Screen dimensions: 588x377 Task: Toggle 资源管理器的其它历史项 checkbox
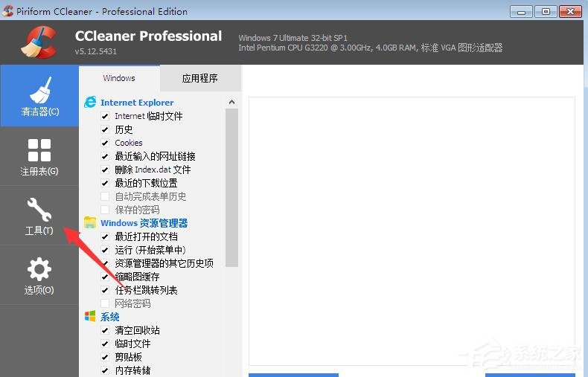pos(105,263)
